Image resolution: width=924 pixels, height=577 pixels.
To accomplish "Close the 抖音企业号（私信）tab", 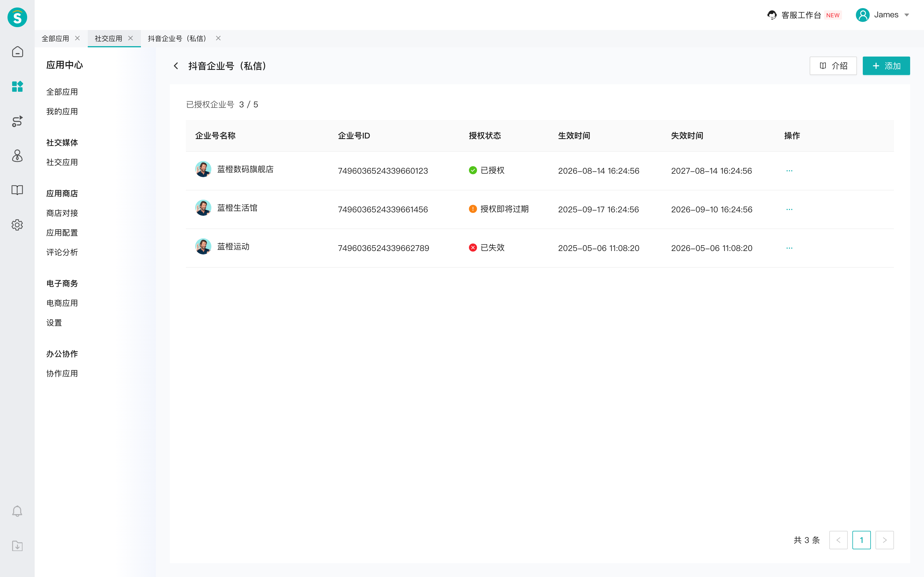I will 218,38.
